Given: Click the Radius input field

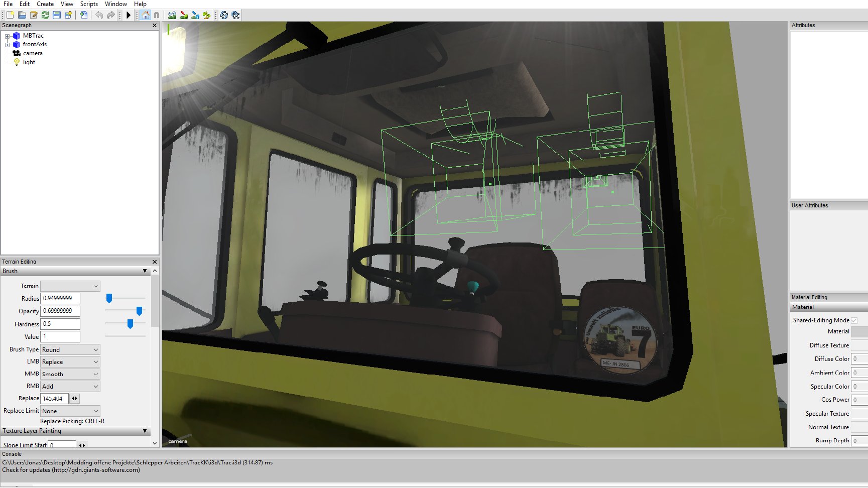Looking at the screenshot, I should tap(60, 298).
